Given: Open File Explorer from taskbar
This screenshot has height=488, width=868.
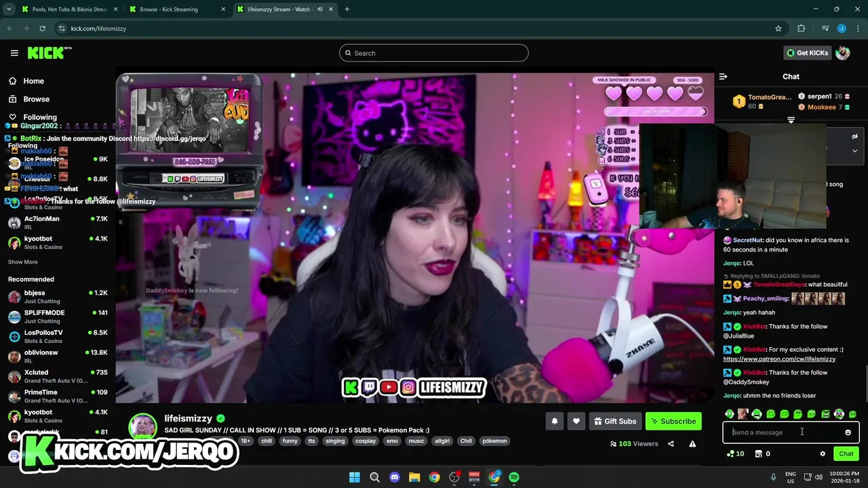Looking at the screenshot, I should tap(414, 477).
